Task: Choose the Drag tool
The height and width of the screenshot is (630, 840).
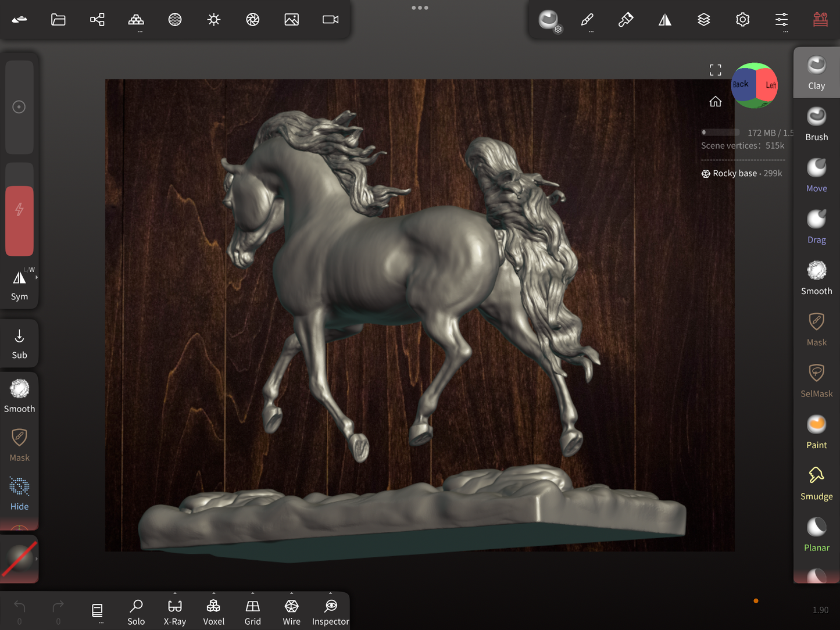Action: click(816, 226)
